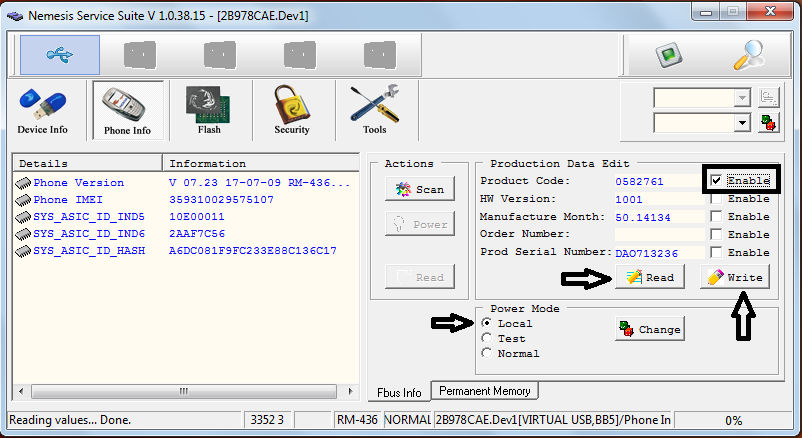This screenshot has height=438, width=802.
Task: Click the empty Order Number field
Action: (x=660, y=235)
